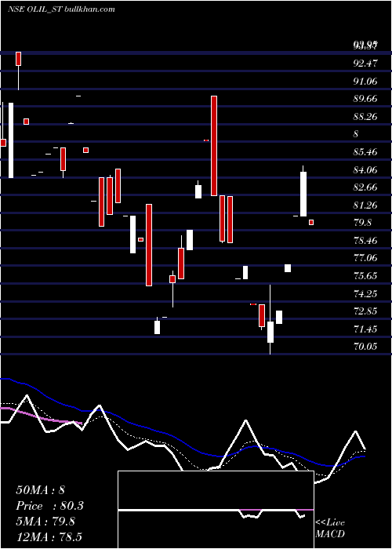Click the <<Live MACD label
392x549 pixels.
pyautogui.click(x=330, y=528)
